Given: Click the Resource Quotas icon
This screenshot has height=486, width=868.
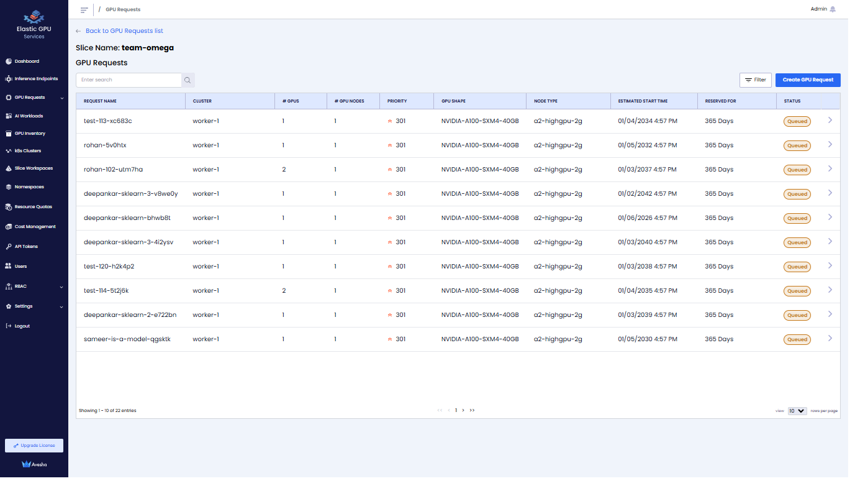Looking at the screenshot, I should (9, 207).
